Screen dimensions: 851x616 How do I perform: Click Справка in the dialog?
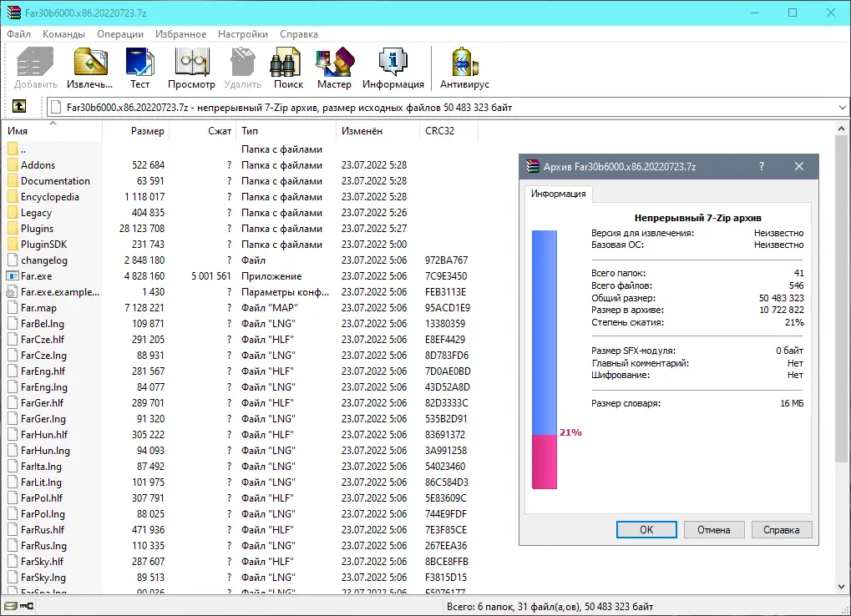(x=781, y=529)
